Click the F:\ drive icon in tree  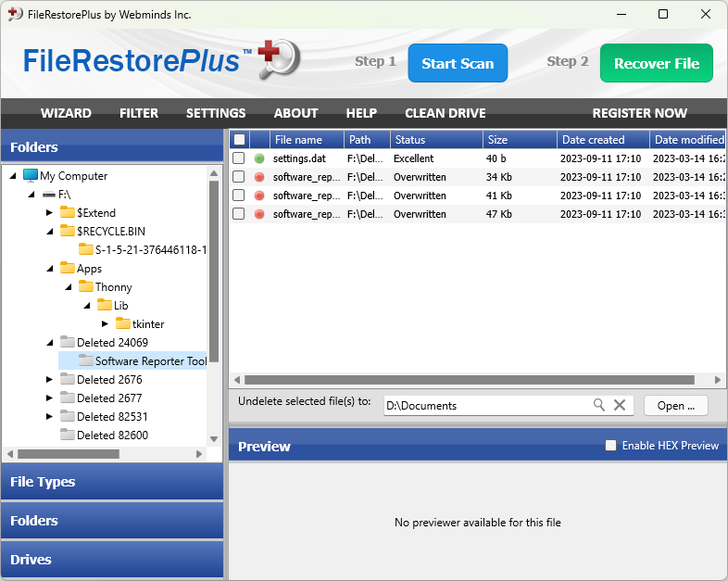49,195
